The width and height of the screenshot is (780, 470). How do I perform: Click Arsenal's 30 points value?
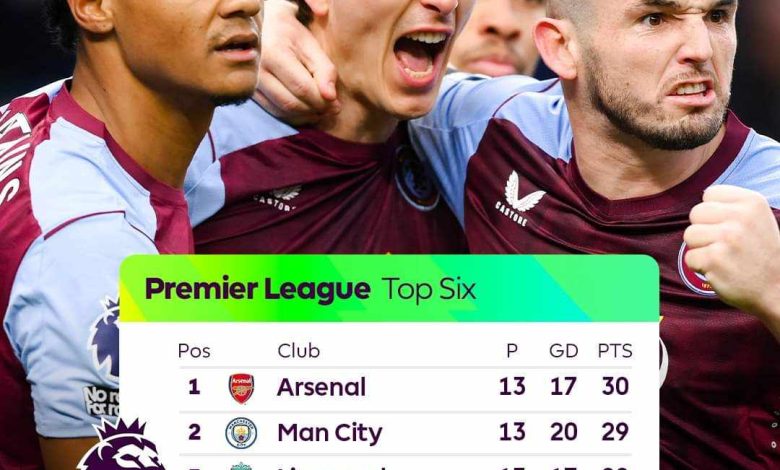click(x=615, y=387)
